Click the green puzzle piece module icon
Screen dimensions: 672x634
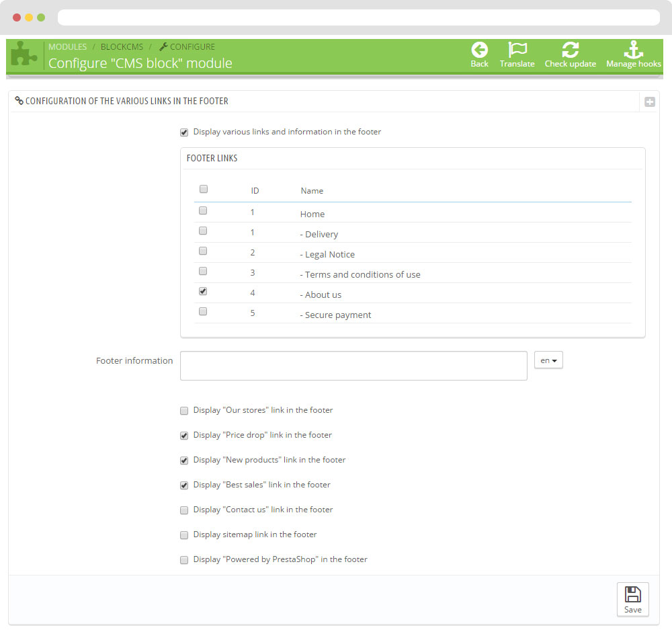coord(24,56)
